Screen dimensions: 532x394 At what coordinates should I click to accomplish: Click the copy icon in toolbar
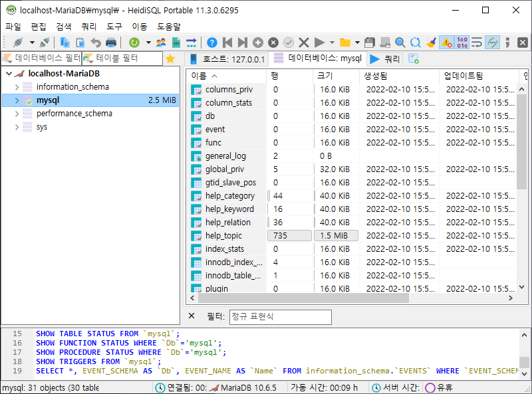point(65,43)
